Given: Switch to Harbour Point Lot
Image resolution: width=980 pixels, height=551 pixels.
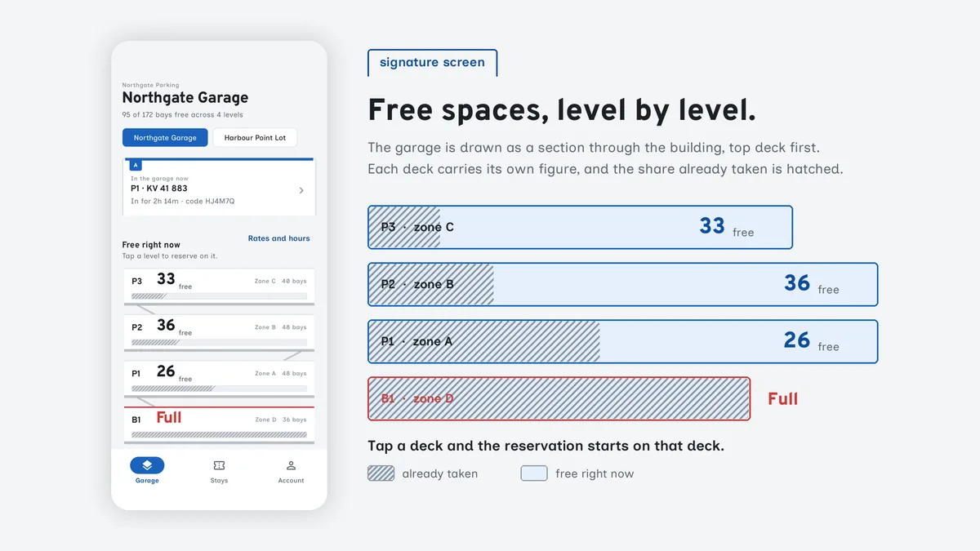Looking at the screenshot, I should pyautogui.click(x=255, y=138).
